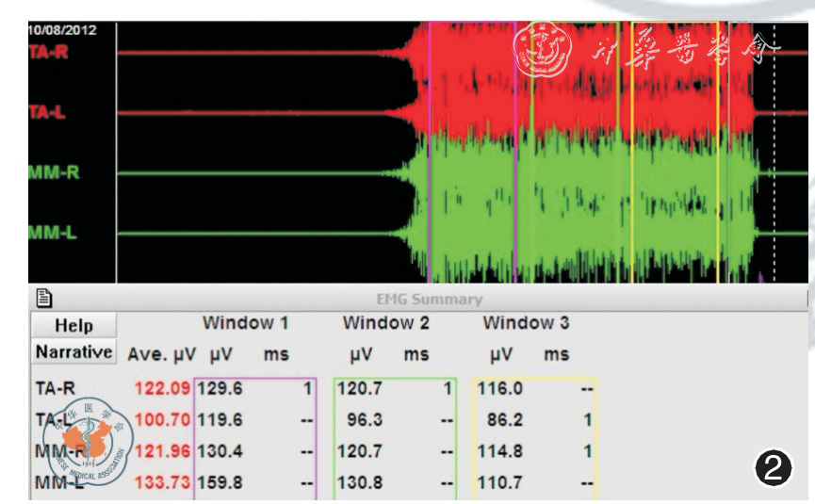
Task: Select the Window 3 column header
Action: [x=526, y=324]
